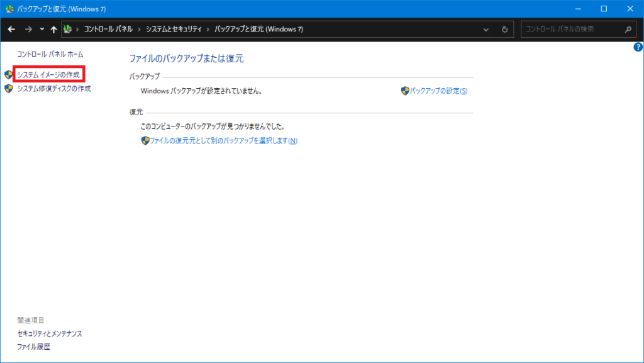Click the control panel icon in address bar
The width and height of the screenshot is (644, 363).
(67, 29)
